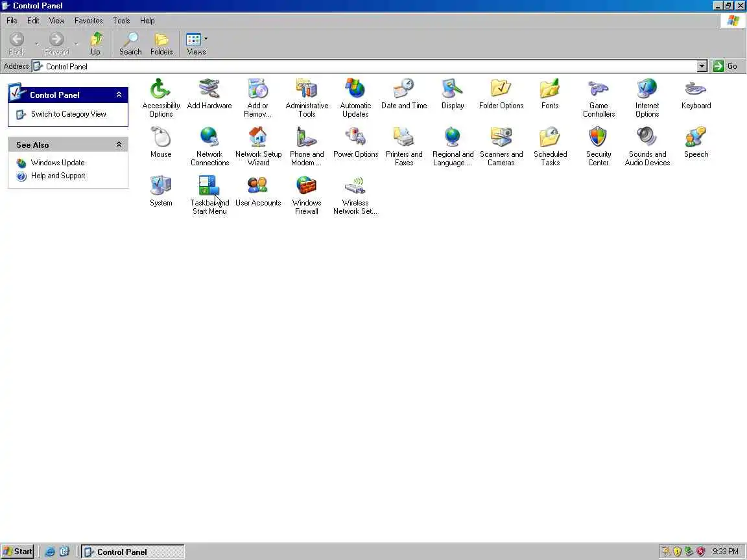Open the Start menu
747x560 pixels.
(x=18, y=552)
